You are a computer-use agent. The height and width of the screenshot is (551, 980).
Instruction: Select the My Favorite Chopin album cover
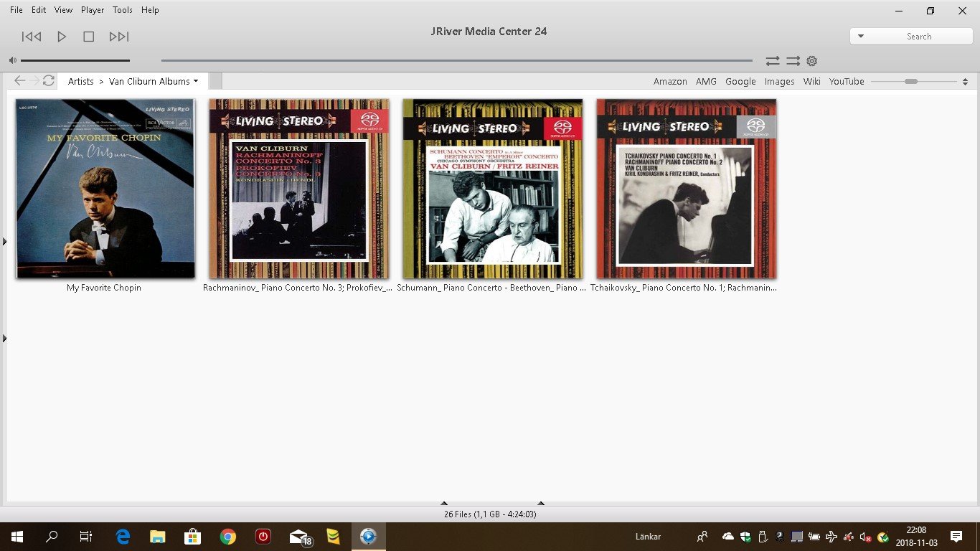(105, 189)
